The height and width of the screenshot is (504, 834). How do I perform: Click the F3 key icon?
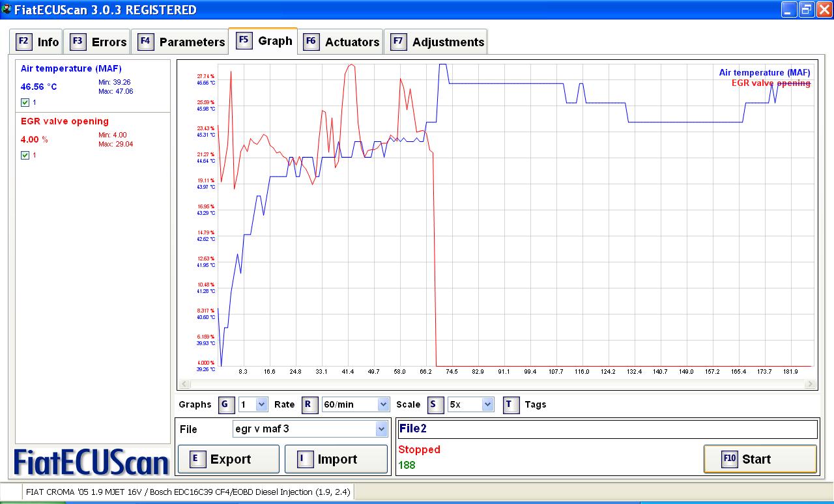[x=78, y=42]
